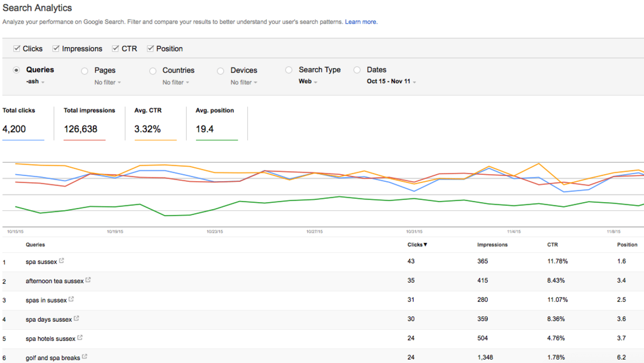Click the spa sussex query text
Image resolution: width=644 pixels, height=363 pixels.
tap(41, 262)
